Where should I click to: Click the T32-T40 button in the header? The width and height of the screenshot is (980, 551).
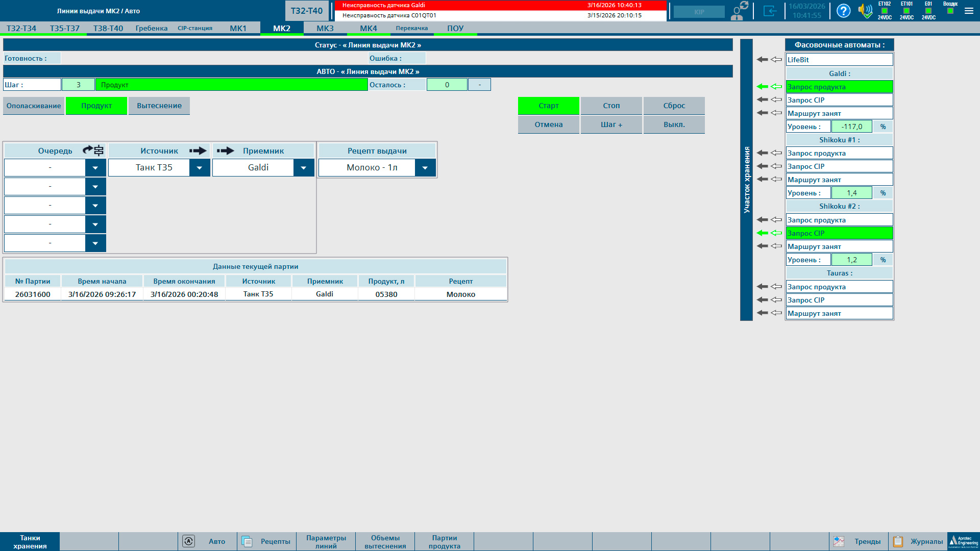pyautogui.click(x=307, y=11)
